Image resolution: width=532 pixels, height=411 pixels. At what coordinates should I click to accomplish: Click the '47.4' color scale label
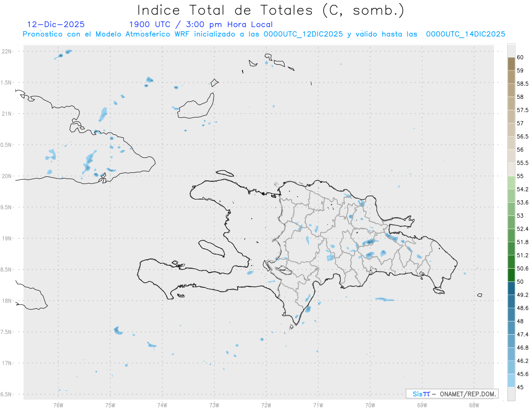click(x=522, y=334)
